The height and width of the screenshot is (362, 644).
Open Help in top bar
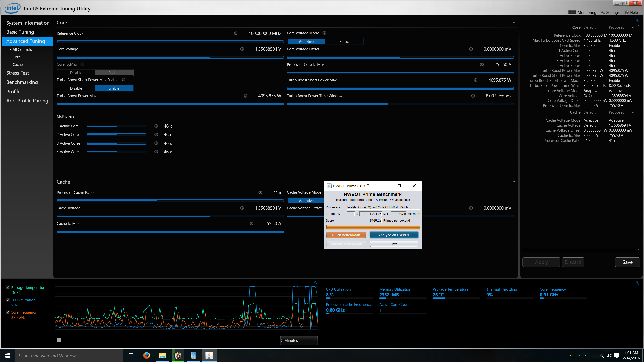coord(631,12)
